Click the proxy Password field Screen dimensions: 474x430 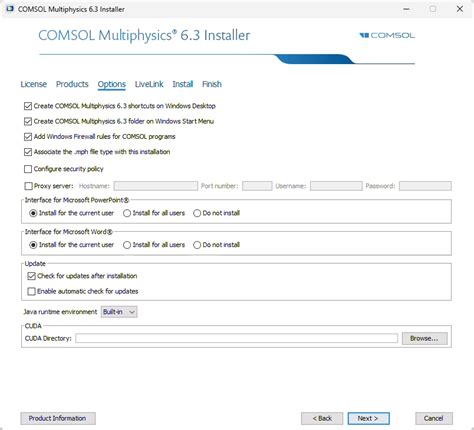(425, 186)
